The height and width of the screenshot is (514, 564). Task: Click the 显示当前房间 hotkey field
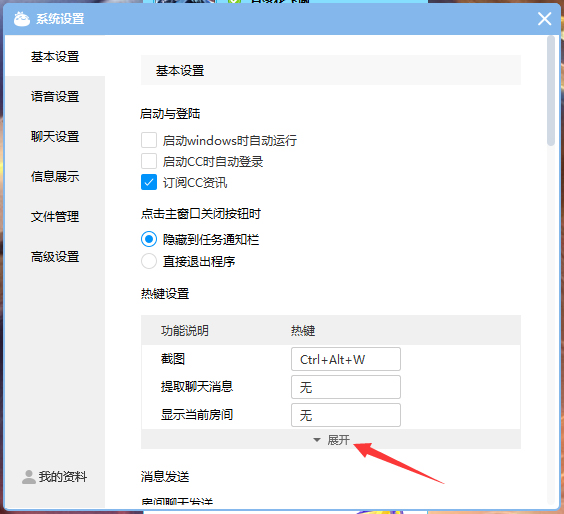pos(346,415)
